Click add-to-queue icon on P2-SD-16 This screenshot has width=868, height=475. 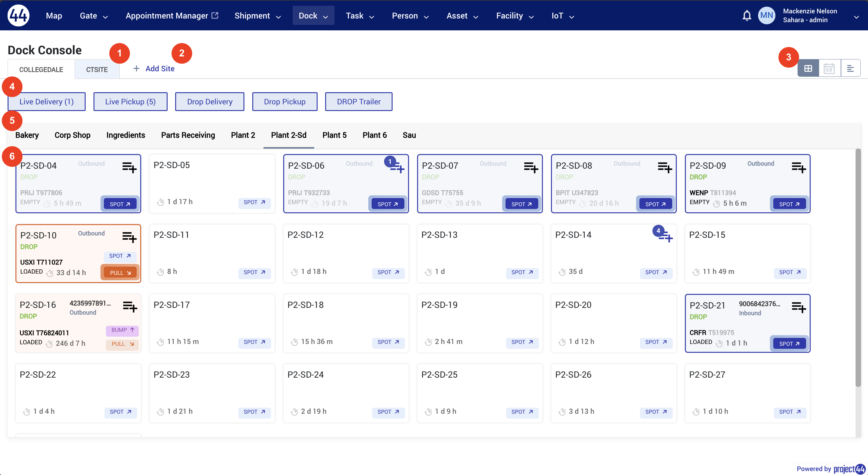[130, 307]
